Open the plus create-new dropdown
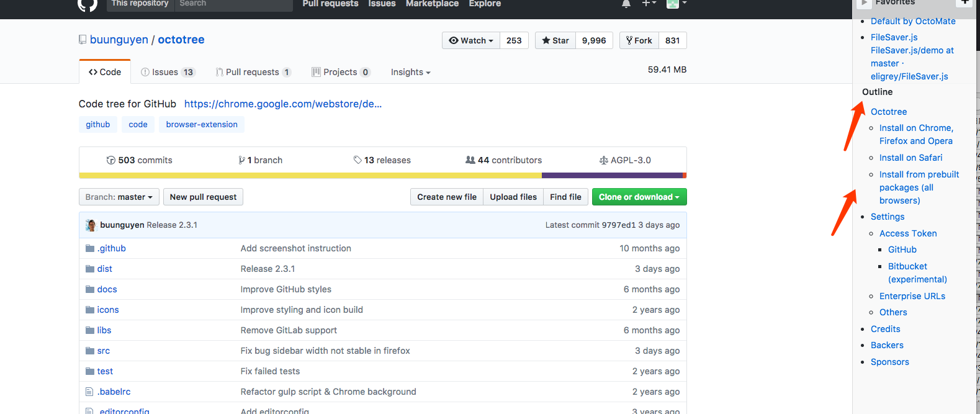This screenshot has height=414, width=980. coord(649,3)
